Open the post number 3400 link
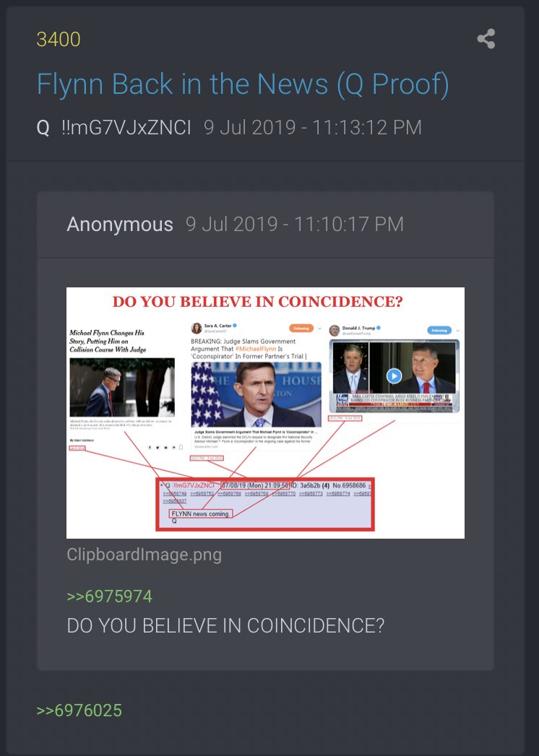Image resolution: width=539 pixels, height=756 pixels. pyautogui.click(x=59, y=40)
